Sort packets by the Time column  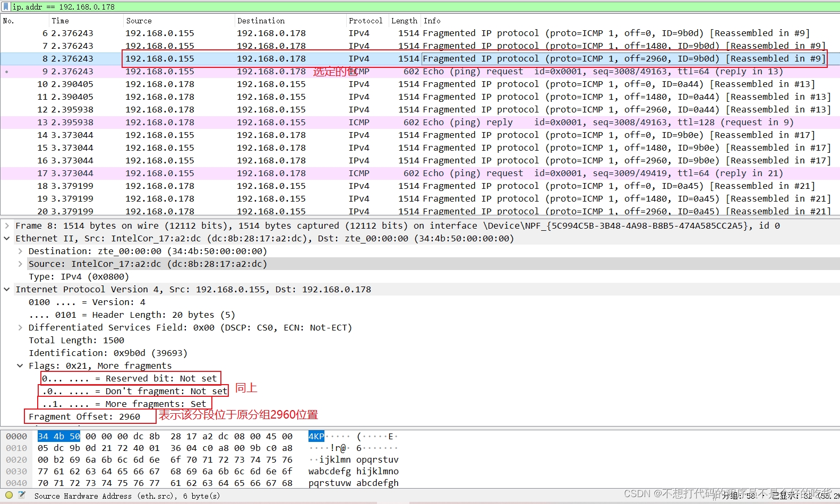(86, 21)
